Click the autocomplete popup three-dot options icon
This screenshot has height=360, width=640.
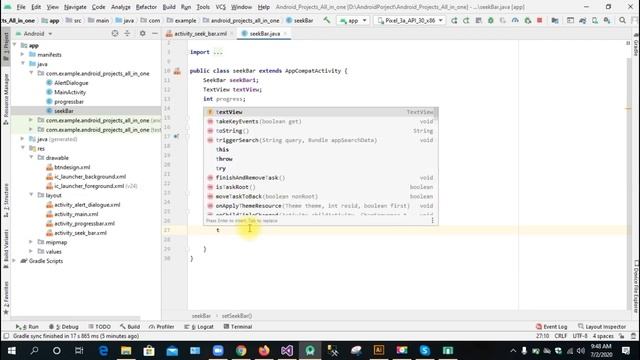(x=432, y=220)
